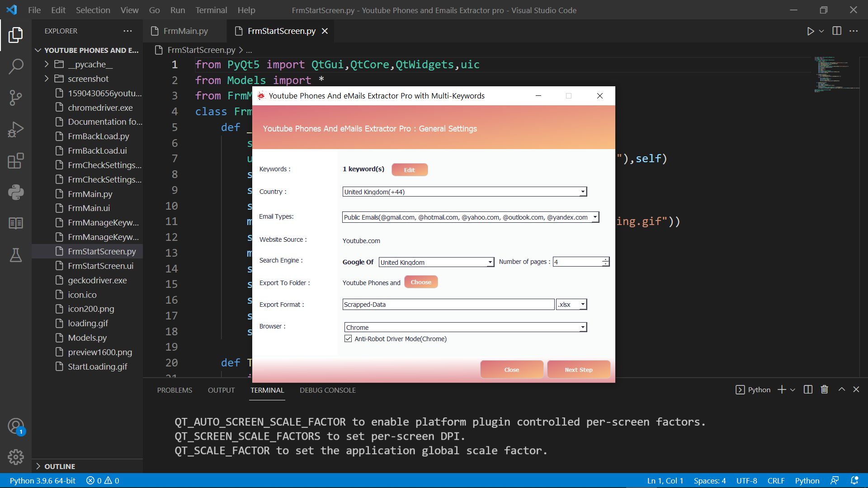Screen dimensions: 868x488
Task: Click Python 3.9.6 64-bit interpreter selector
Action: [42, 481]
